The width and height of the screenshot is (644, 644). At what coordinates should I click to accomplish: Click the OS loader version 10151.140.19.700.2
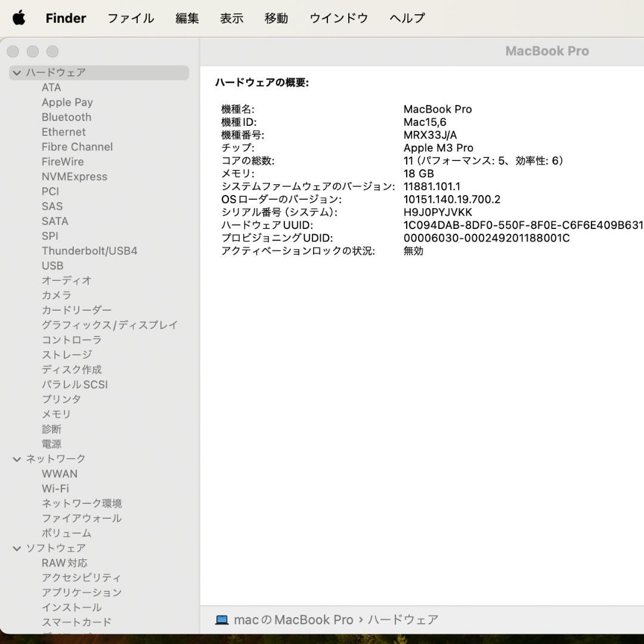452,200
